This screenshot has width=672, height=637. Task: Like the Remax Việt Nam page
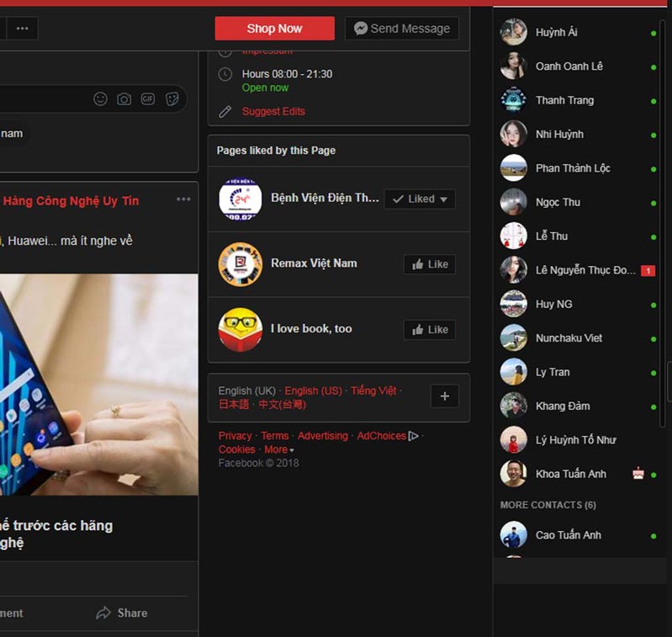click(429, 264)
